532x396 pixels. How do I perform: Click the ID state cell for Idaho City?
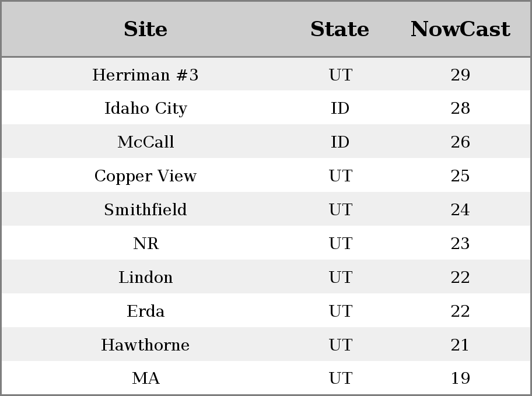click(x=340, y=108)
